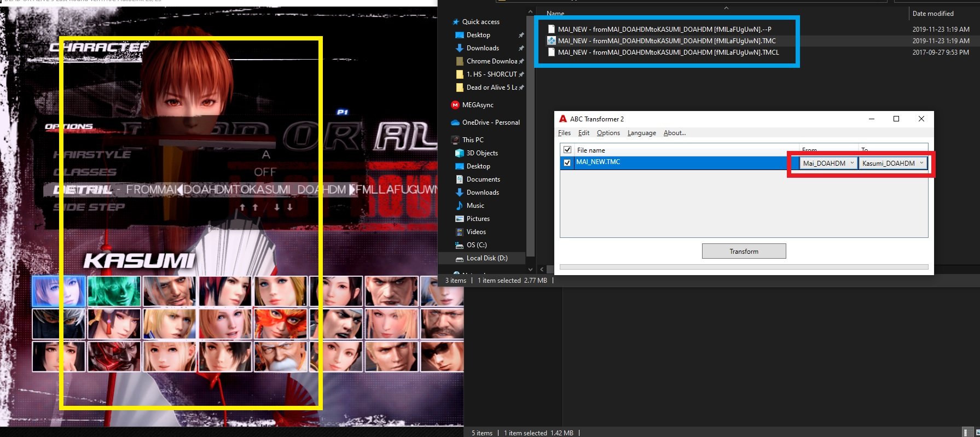Uncheck the MAI_NEW.TMC row checkbox
This screenshot has width=980, height=437.
coord(567,162)
